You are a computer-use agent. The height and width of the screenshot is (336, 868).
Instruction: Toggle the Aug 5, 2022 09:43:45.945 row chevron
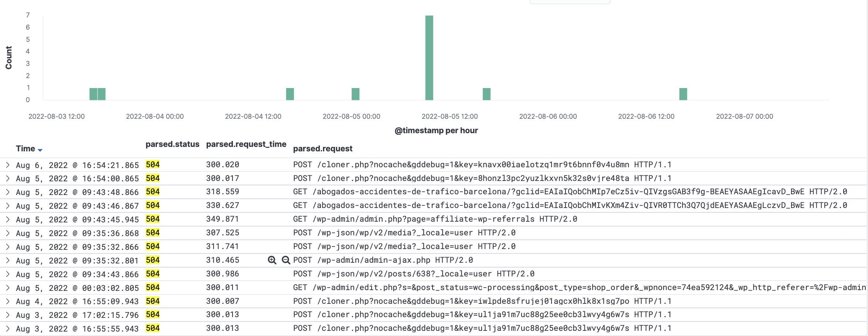coord(8,219)
